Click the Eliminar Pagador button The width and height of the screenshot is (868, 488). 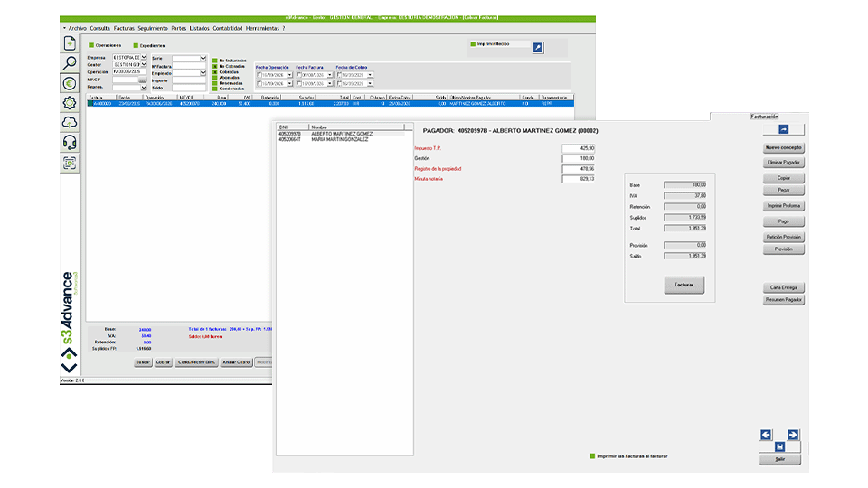tap(783, 163)
